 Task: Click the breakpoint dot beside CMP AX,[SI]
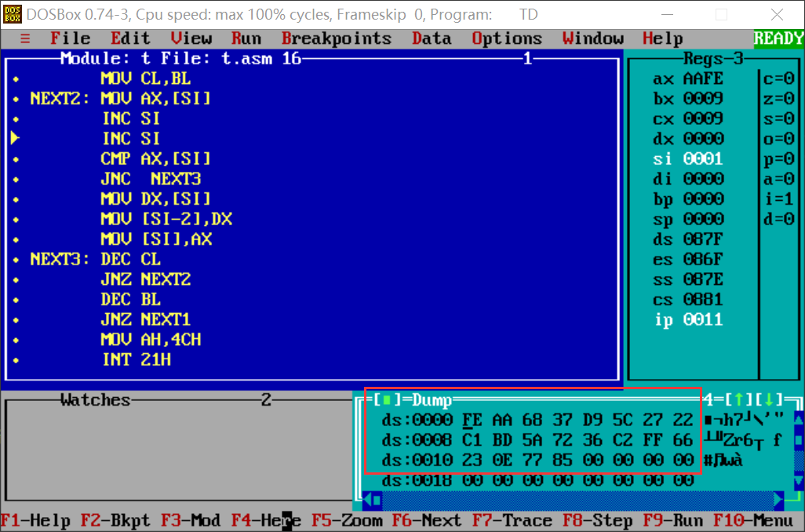click(16, 159)
